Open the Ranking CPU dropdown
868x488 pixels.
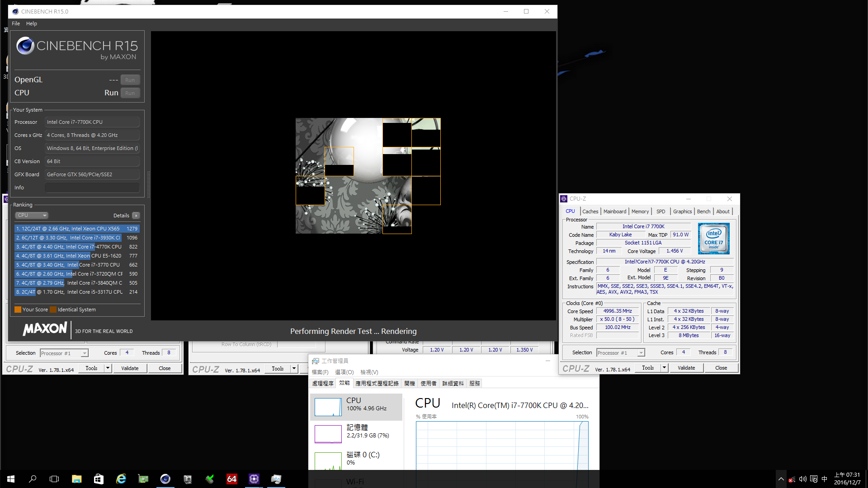point(32,216)
